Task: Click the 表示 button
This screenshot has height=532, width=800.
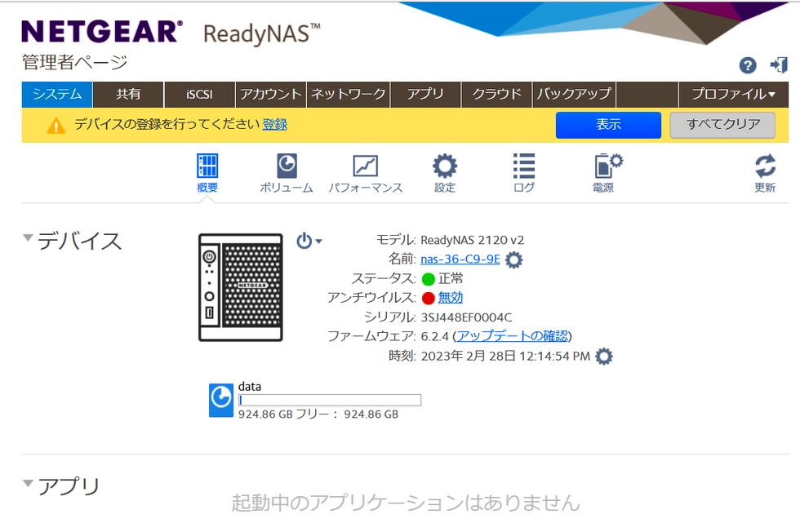Action: click(608, 125)
